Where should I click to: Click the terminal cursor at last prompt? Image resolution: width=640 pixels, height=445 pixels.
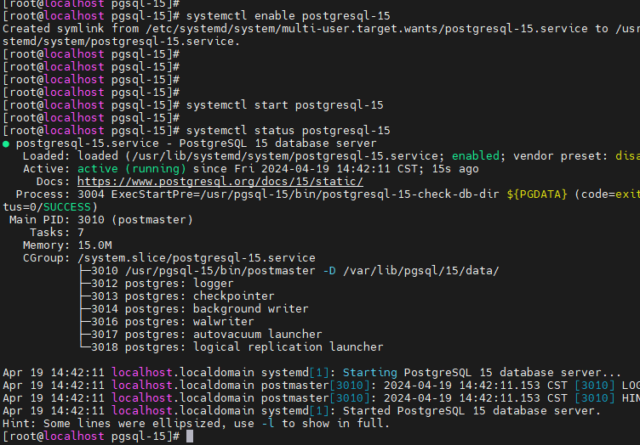click(x=189, y=436)
